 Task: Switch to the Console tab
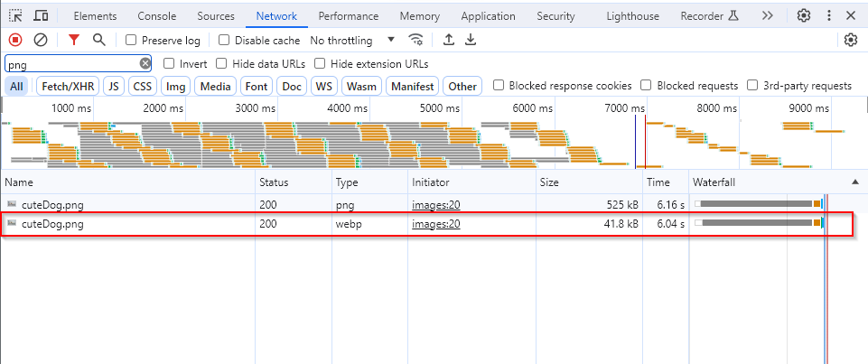tap(157, 16)
